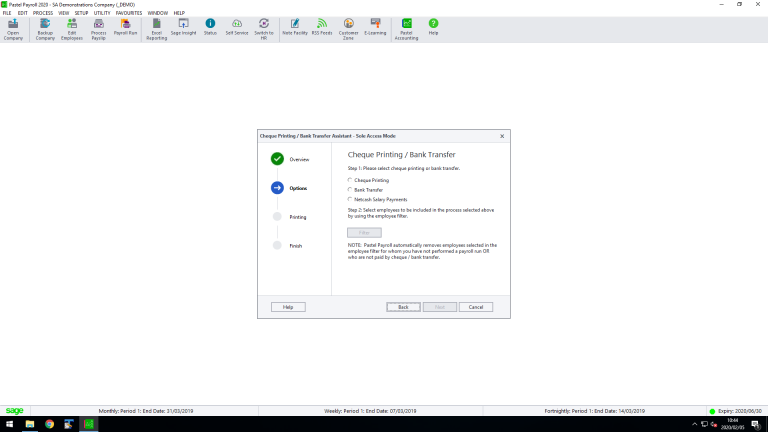Click the Switch to HR icon
Viewport: 768px width, 432px height.
264,29
